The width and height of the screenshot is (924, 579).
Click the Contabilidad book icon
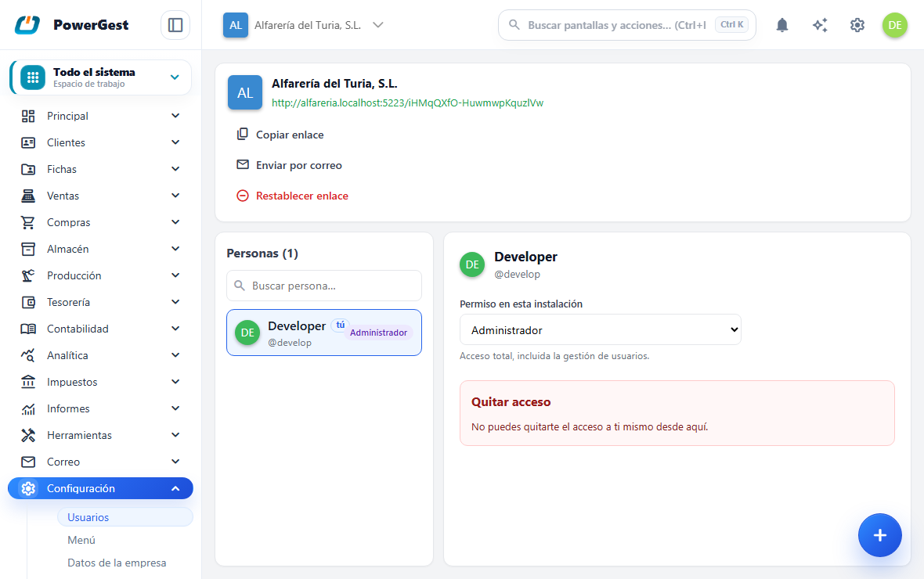click(x=28, y=329)
